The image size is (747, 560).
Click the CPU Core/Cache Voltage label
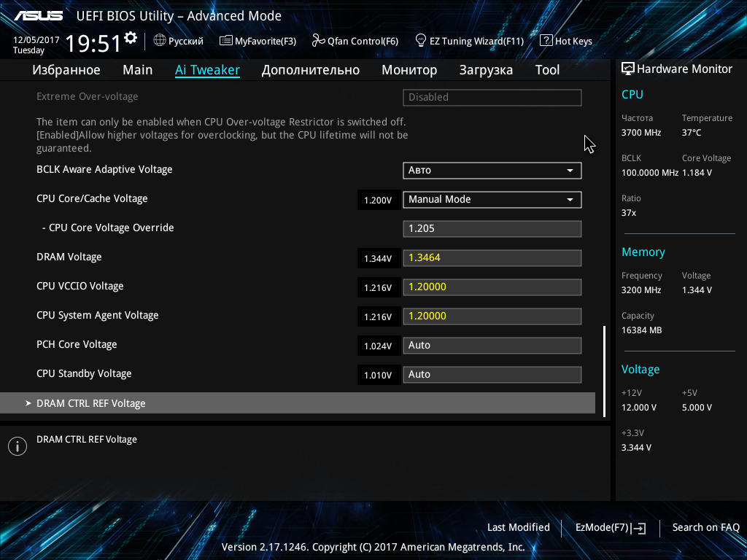(x=92, y=198)
